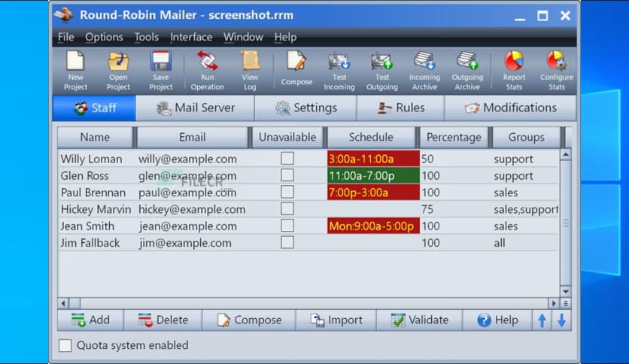Screen dimensions: 629x364
Task: Enable the Quota system checkbox
Action: [x=65, y=345]
